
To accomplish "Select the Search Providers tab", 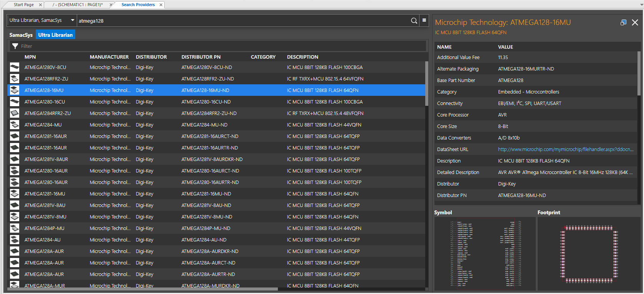I will [138, 5].
